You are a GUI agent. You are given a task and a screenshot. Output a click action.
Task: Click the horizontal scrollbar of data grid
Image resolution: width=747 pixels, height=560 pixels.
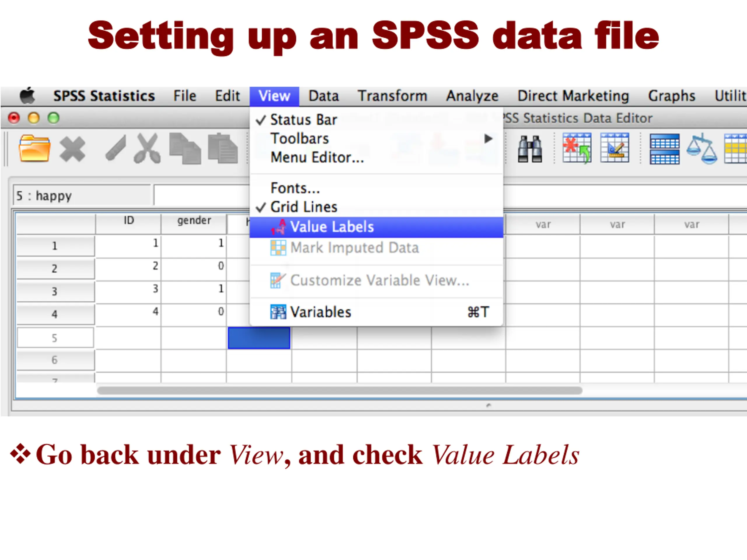point(340,391)
